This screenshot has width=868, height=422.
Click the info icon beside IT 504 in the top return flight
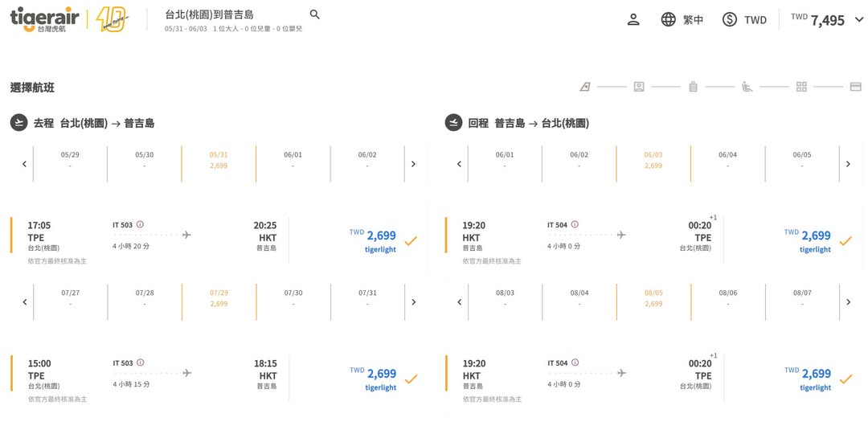(574, 225)
